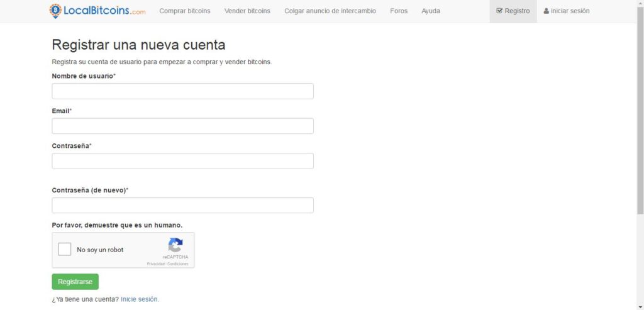Click the green Registrarse button

(75, 282)
